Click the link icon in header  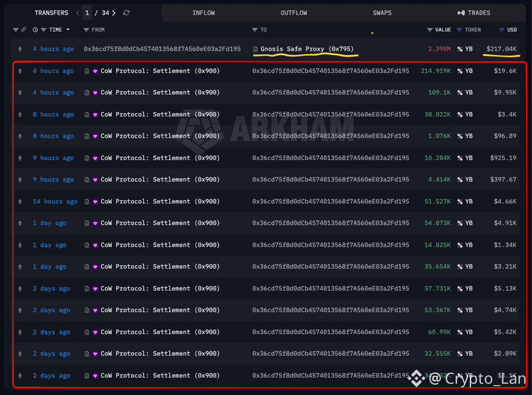tap(23, 29)
